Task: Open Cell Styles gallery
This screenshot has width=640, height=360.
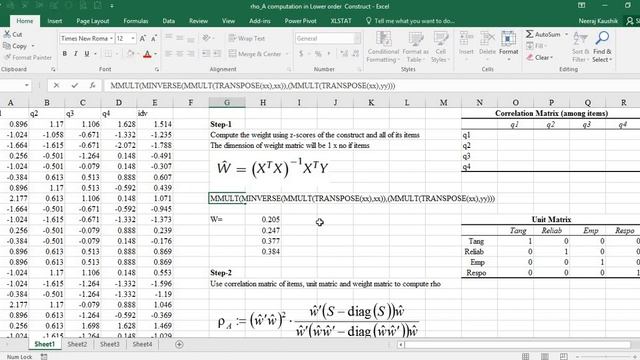Action: pos(440,47)
